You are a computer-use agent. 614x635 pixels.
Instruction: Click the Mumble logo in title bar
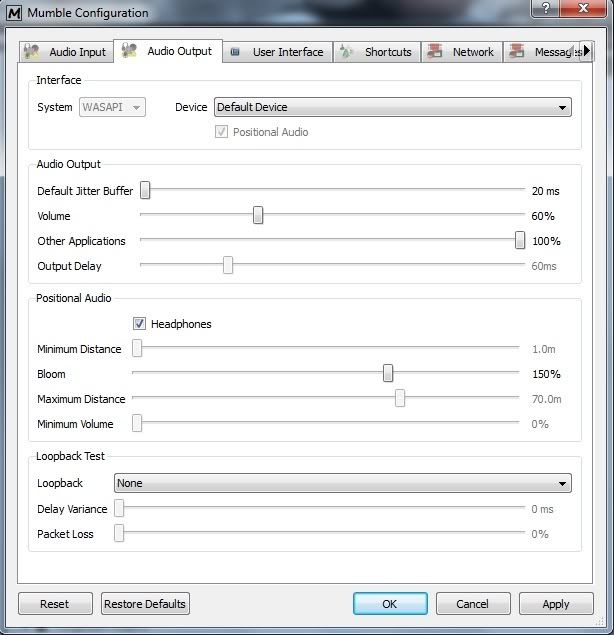[x=14, y=13]
